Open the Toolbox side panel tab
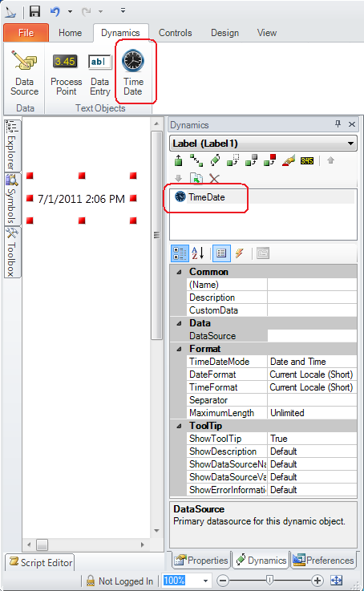Image resolution: width=364 pixels, height=591 pixels. click(x=12, y=252)
